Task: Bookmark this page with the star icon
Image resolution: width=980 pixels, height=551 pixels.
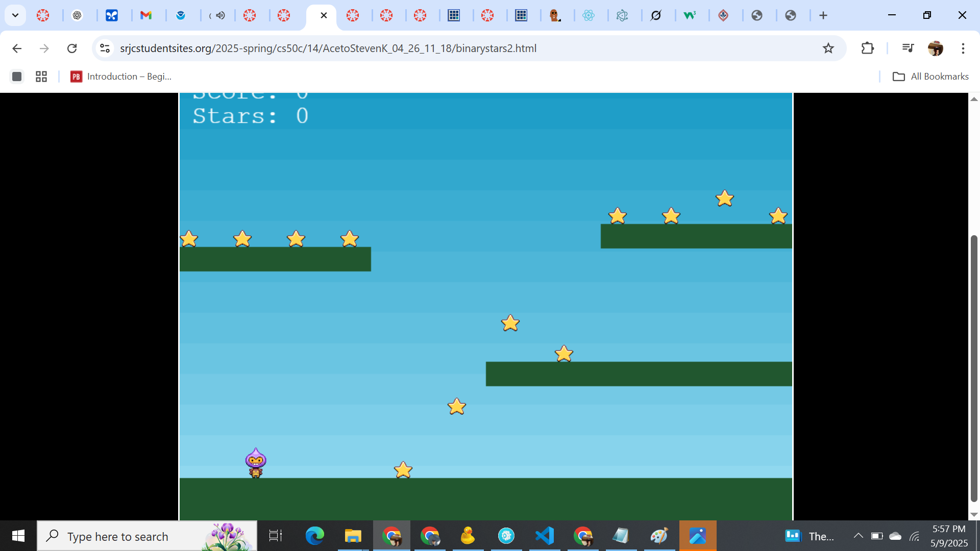Action: pos(828,48)
